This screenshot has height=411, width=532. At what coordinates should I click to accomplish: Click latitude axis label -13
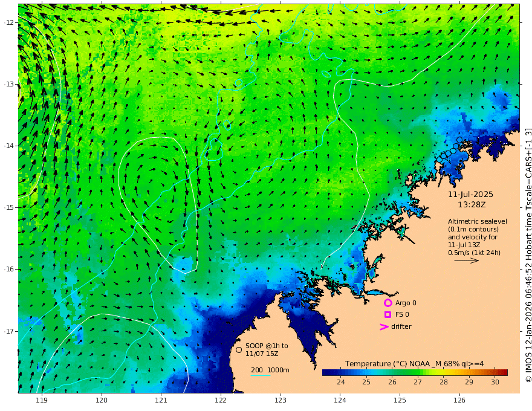coord(9,84)
